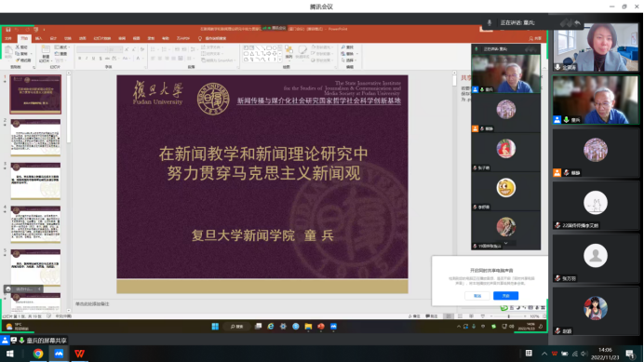Open the font name dropdown in the ribbon
Viewport: 644px width, 362px height.
91,49
